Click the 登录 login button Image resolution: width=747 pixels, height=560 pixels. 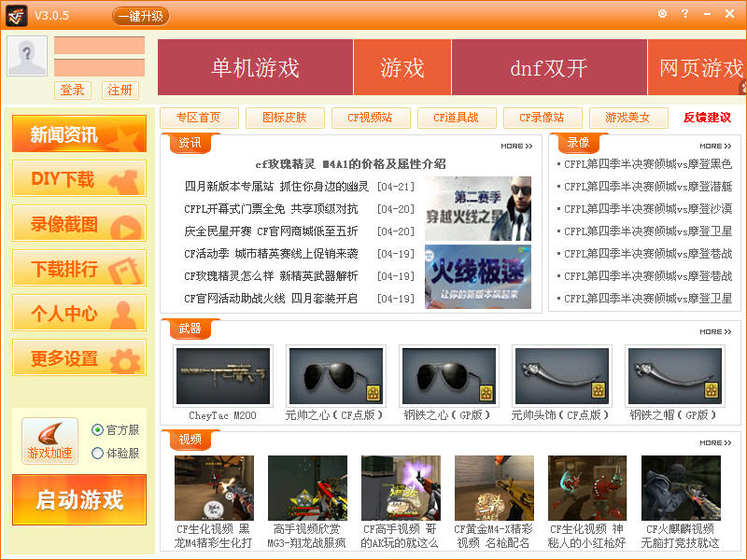click(73, 90)
